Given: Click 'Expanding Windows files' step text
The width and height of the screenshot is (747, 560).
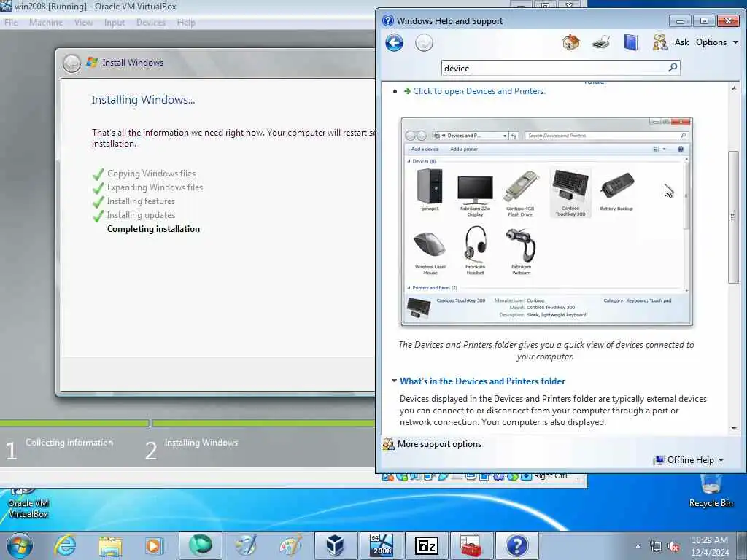Looking at the screenshot, I should [x=155, y=187].
